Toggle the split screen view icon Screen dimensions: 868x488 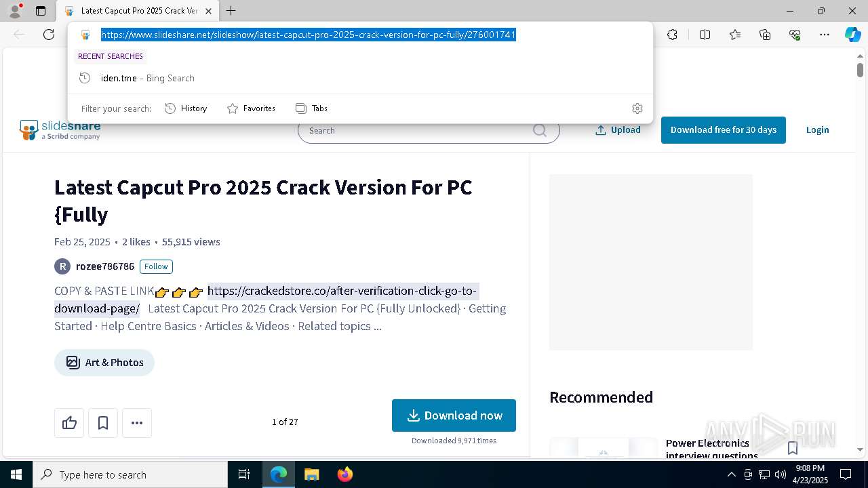click(x=705, y=35)
